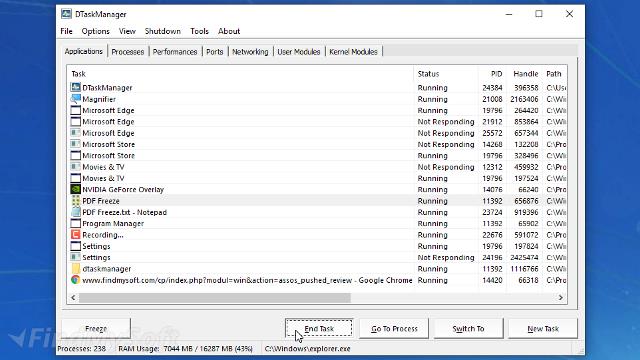Screen dimensions: 640x360
Task: Select the Program Manager task
Action: (113, 224)
